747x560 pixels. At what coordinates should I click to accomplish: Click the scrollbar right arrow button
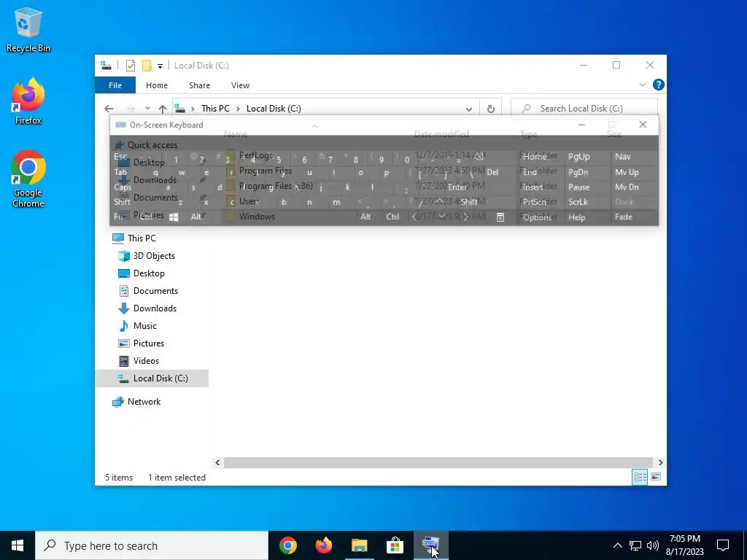tap(660, 462)
